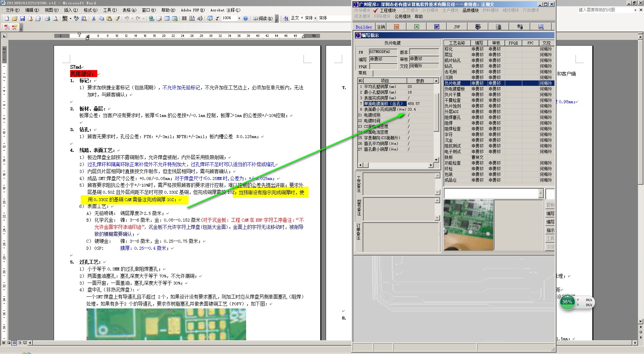Open the Adobe PDF menu in Word
The height and width of the screenshot is (354, 644).
[x=193, y=10]
